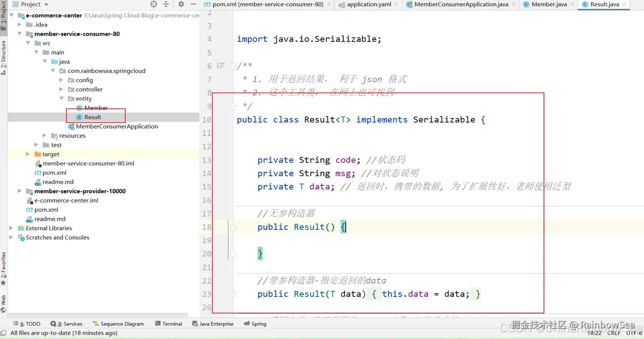The width and height of the screenshot is (644, 339).
Task: Open Project panel gear settings
Action: pos(181,4)
